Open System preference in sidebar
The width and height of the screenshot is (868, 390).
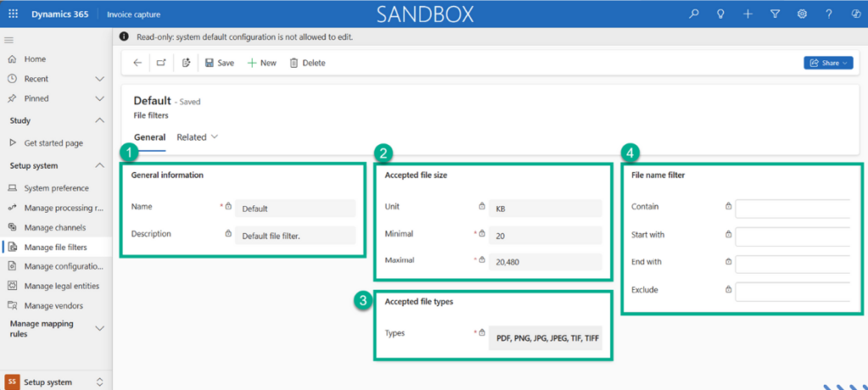(56, 188)
